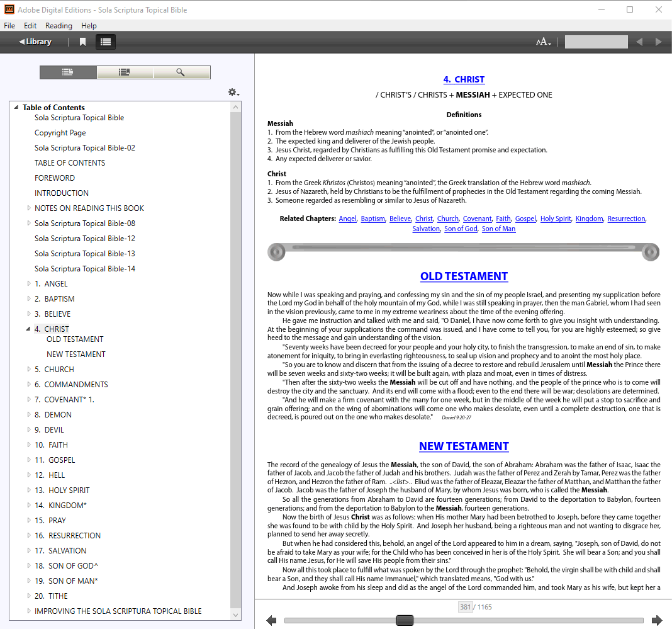Screen dimensions: 672x629
Task: Expand the 5. CHURCH chapter
Action: point(29,369)
